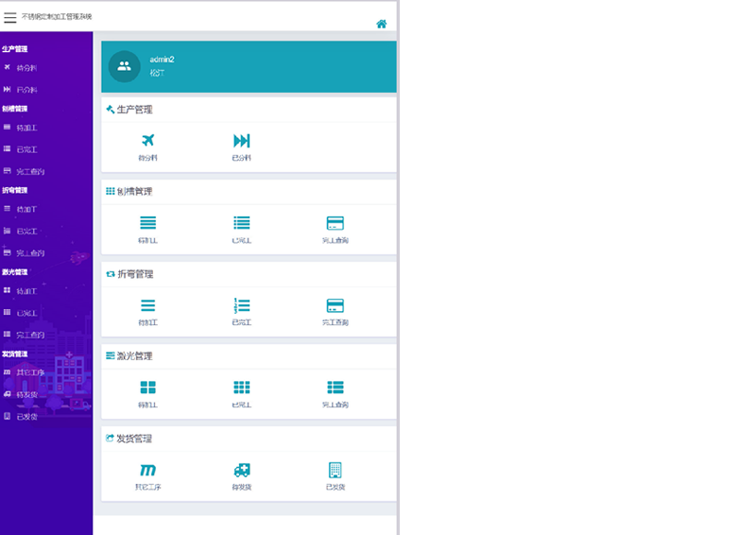The height and width of the screenshot is (535, 756).
Task: Open 待加工 four-square grid icon under 激光管理
Action: (147, 388)
